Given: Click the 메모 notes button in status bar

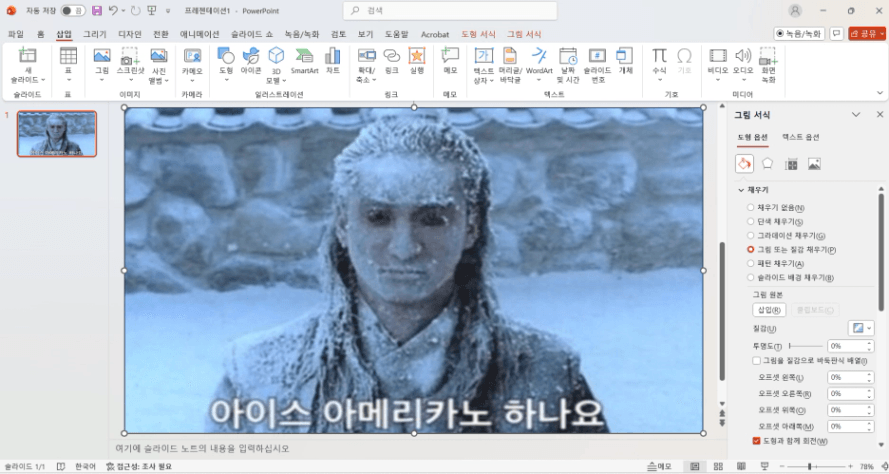Looking at the screenshot, I should (x=659, y=467).
